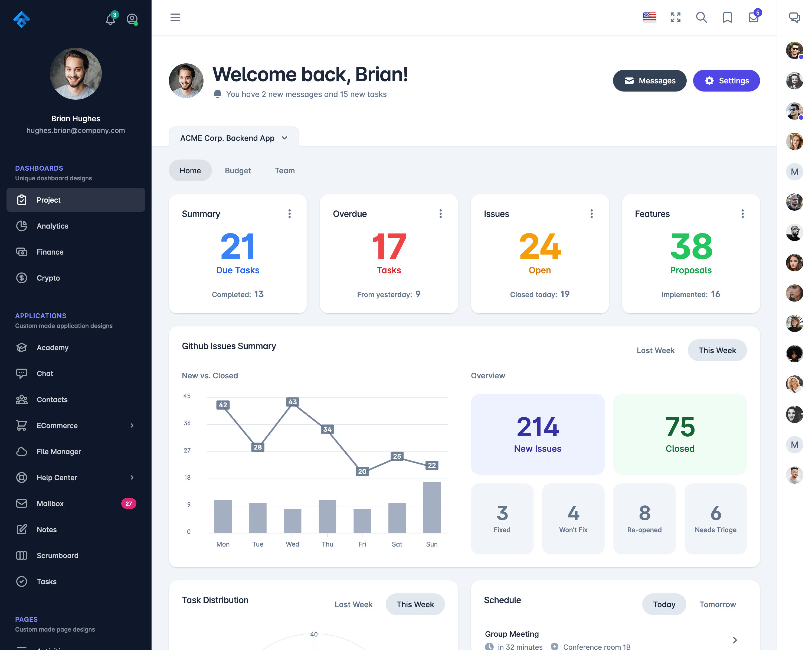
Task: Click Overdue card three-dot menu
Action: (x=440, y=214)
